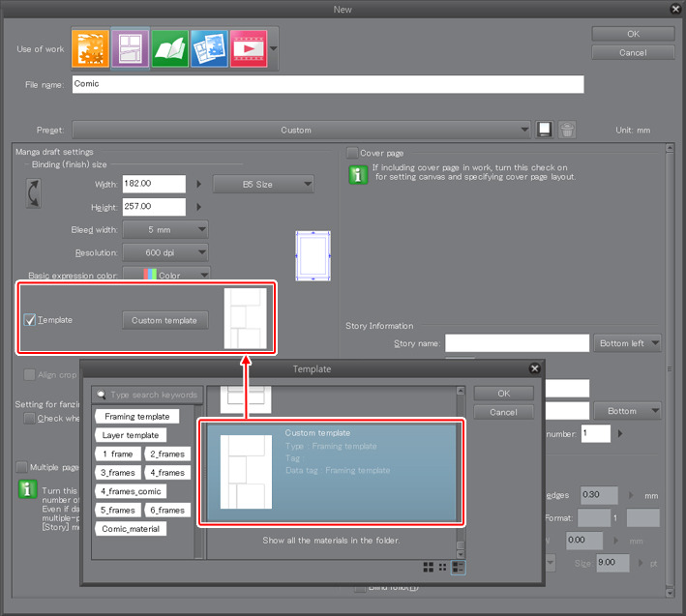Select the Comic_material tag

(131, 529)
